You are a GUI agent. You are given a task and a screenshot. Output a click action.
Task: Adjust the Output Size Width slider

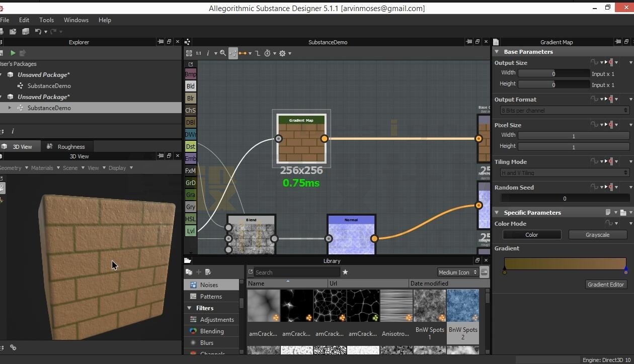coord(553,73)
